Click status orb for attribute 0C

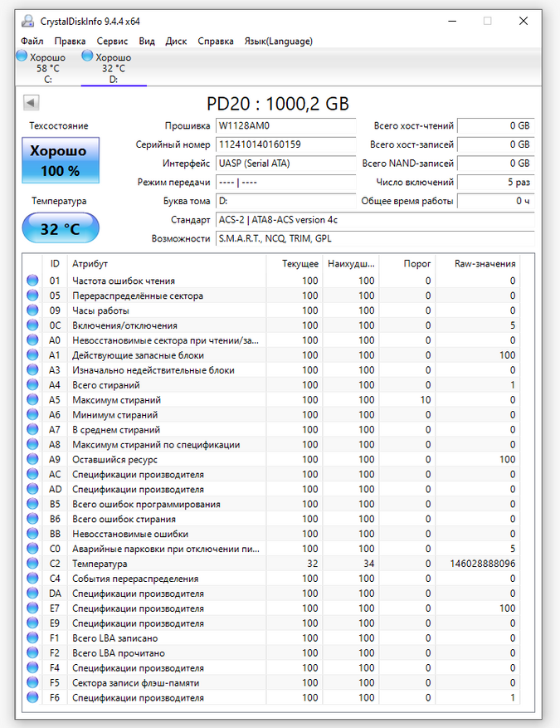pos(32,325)
